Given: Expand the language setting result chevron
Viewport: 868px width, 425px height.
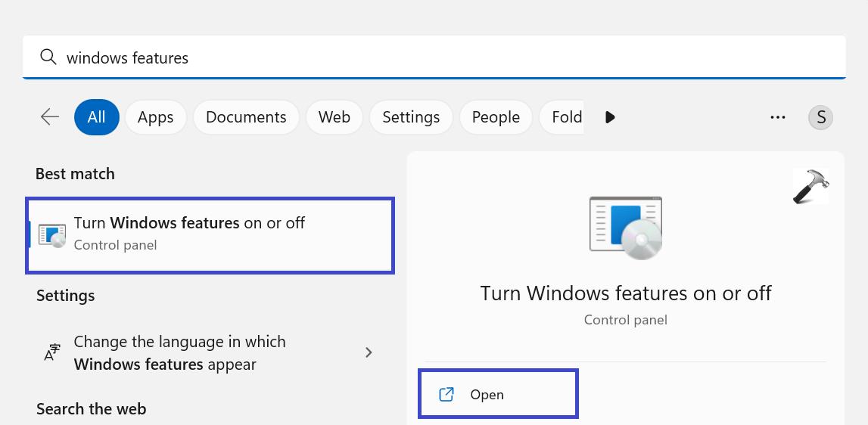Looking at the screenshot, I should point(369,352).
